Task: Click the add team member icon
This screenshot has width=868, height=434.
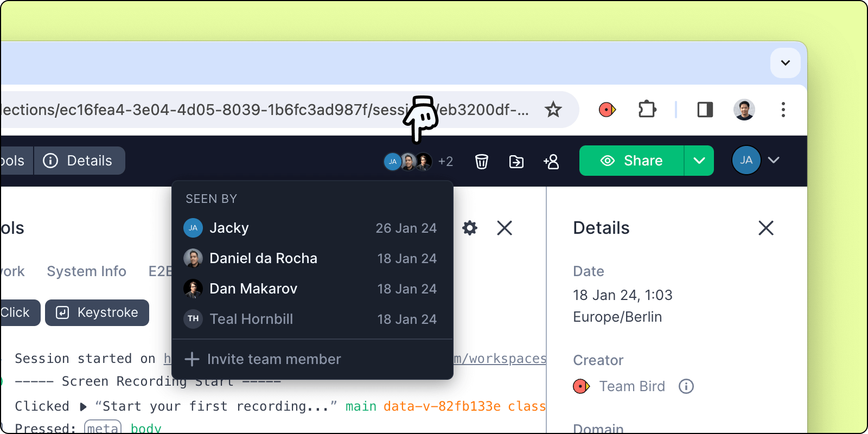Action: pyautogui.click(x=551, y=162)
